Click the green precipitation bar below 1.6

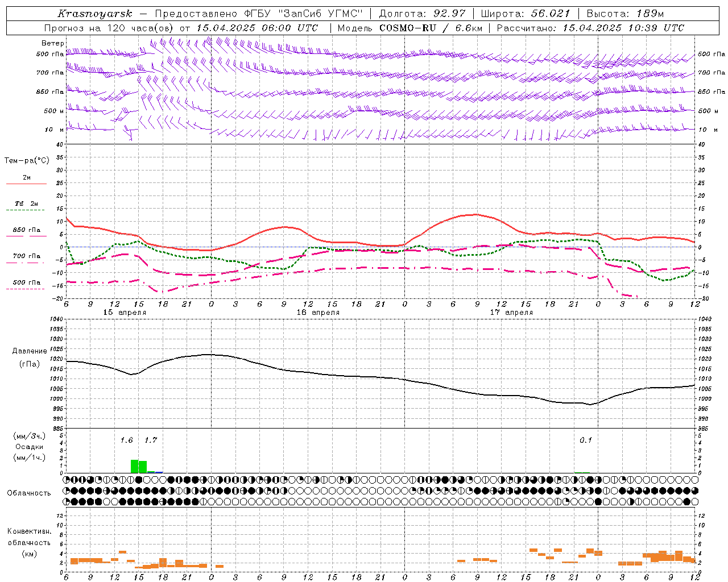click(134, 466)
